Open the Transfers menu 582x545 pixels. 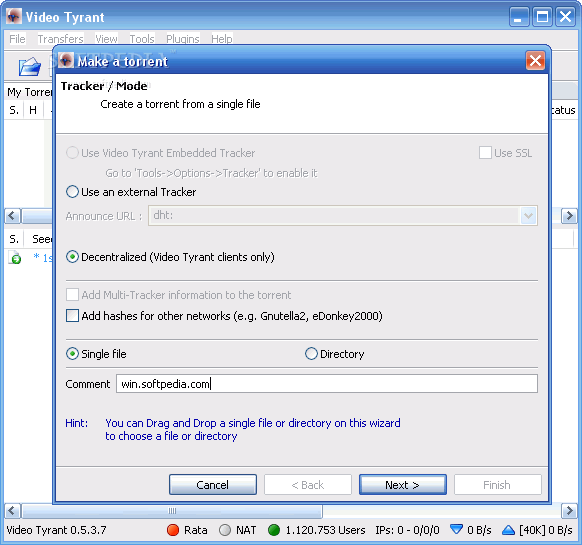(61, 39)
